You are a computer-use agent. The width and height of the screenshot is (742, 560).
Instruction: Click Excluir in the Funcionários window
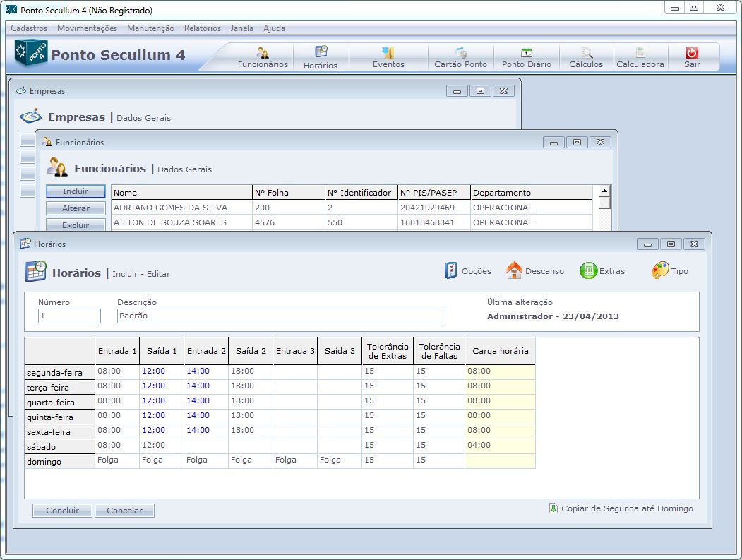[76, 225]
